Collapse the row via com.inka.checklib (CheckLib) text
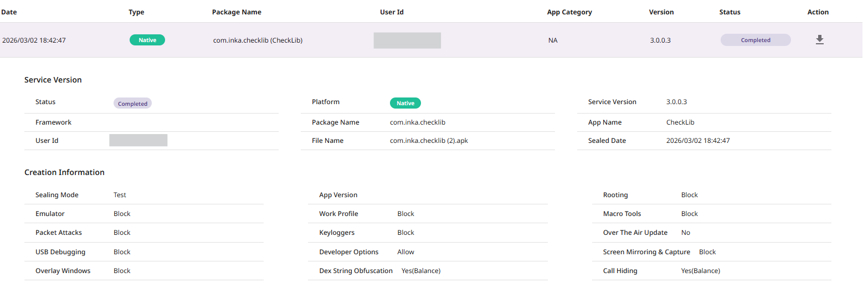The height and width of the screenshot is (298, 868). click(x=258, y=40)
